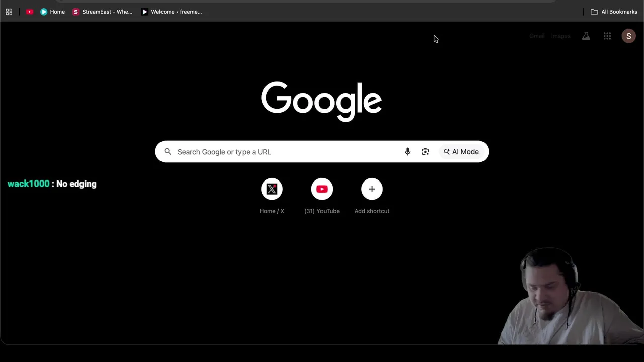Open the Google account avatar S
The width and height of the screenshot is (644, 362).
pyautogui.click(x=628, y=36)
